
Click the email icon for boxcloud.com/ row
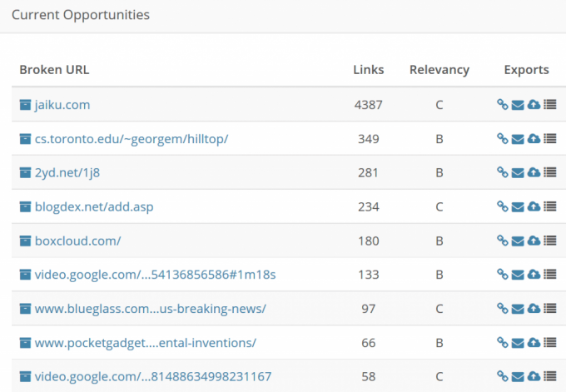tap(518, 241)
